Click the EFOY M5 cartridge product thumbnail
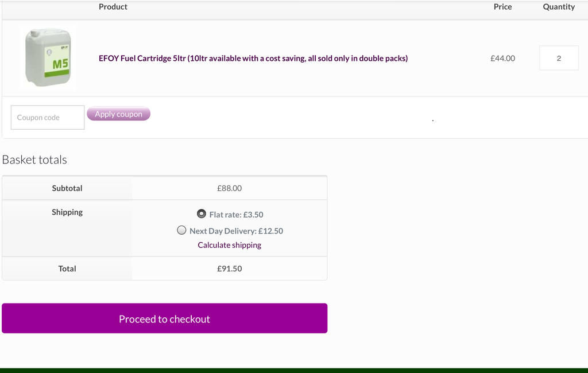The image size is (588, 373). click(x=48, y=57)
